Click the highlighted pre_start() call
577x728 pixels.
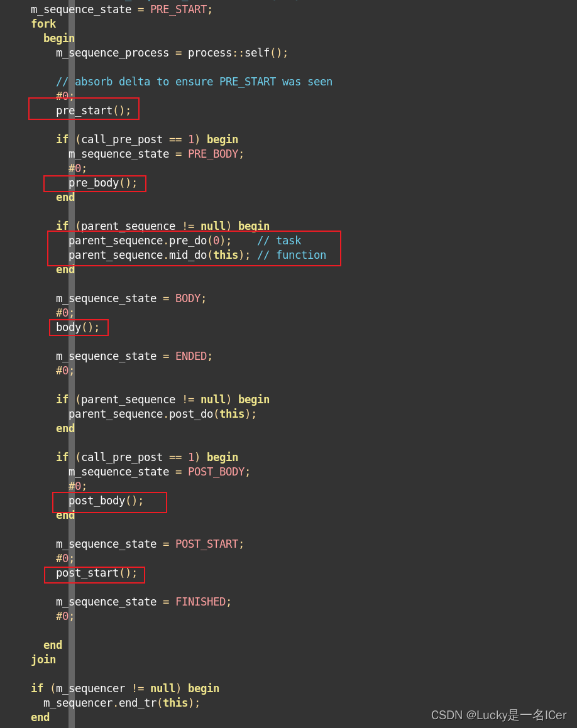[93, 109]
